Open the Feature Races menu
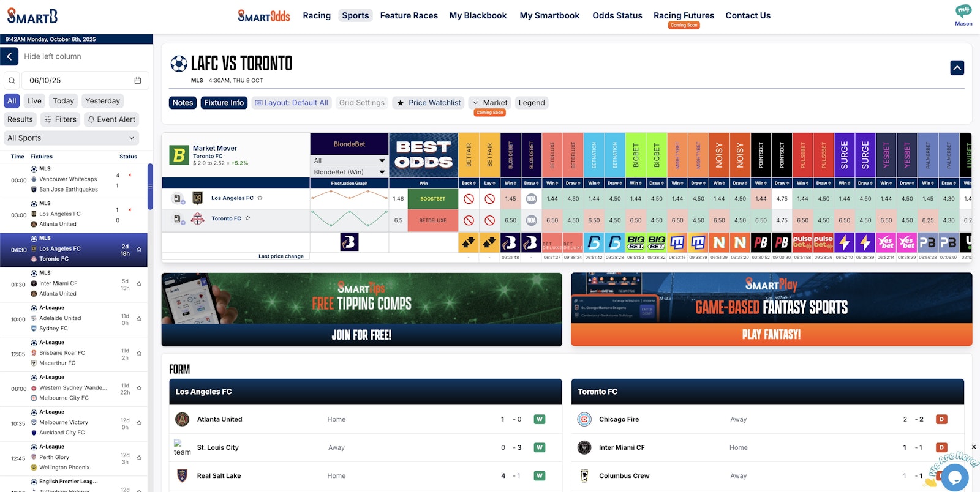980x492 pixels. tap(409, 16)
